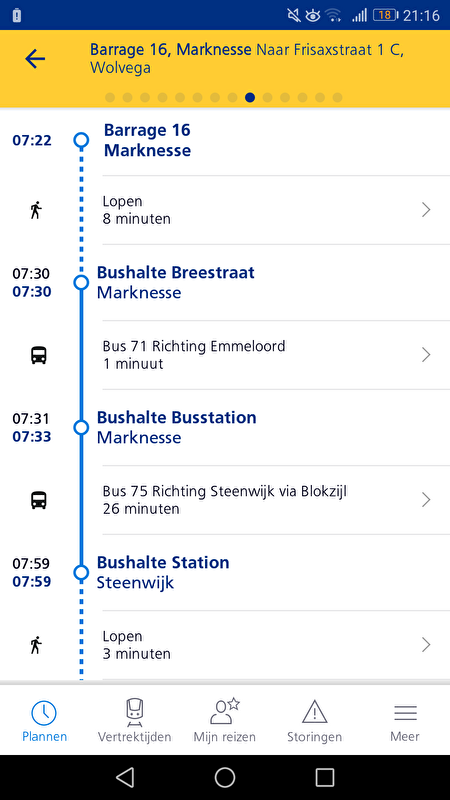Expand the Lopen 3 minuten chevron
Viewport: 450px width, 800px height.
coord(426,645)
